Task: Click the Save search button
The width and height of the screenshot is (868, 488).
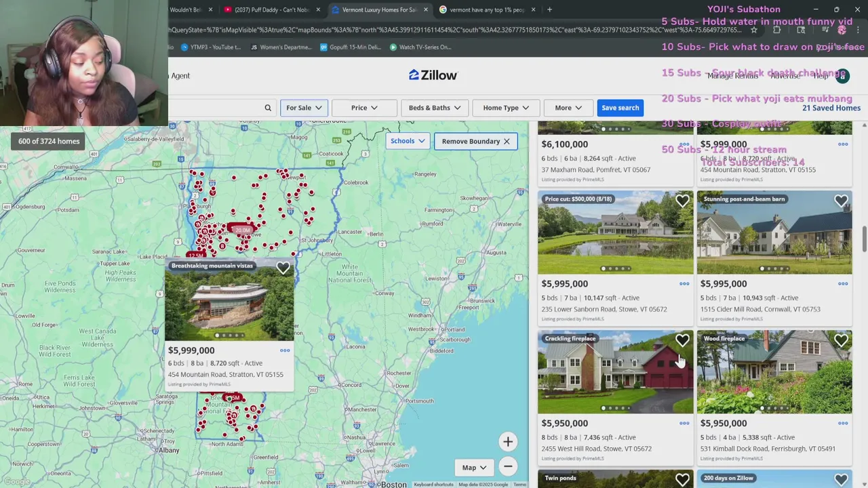Action: coord(620,108)
